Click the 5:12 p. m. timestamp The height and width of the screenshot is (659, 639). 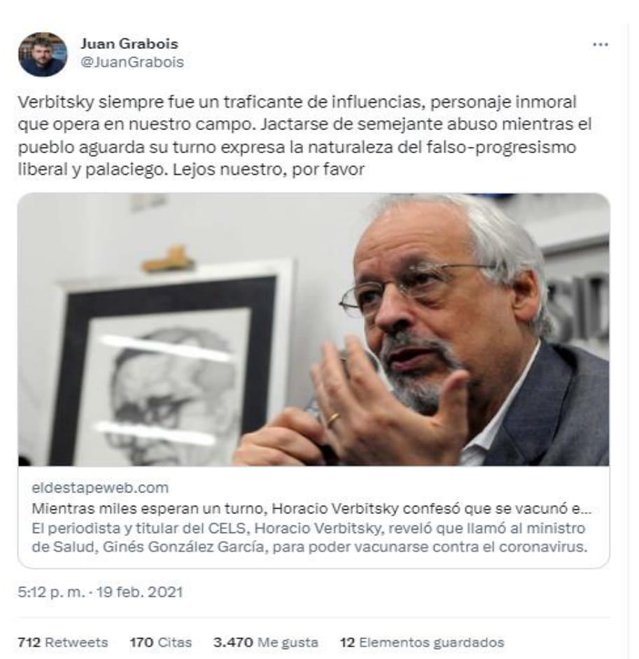[51, 592]
